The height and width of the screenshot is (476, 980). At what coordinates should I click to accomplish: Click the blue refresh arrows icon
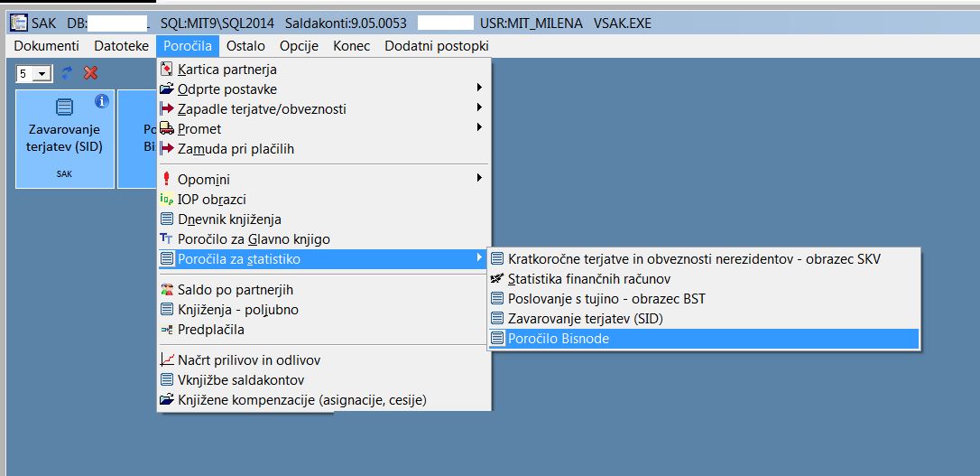click(x=68, y=73)
